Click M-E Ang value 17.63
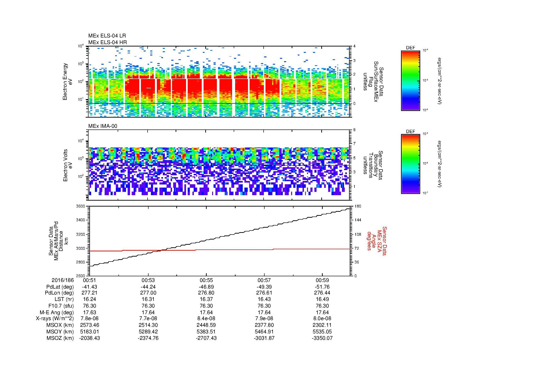 pyautogui.click(x=90, y=312)
